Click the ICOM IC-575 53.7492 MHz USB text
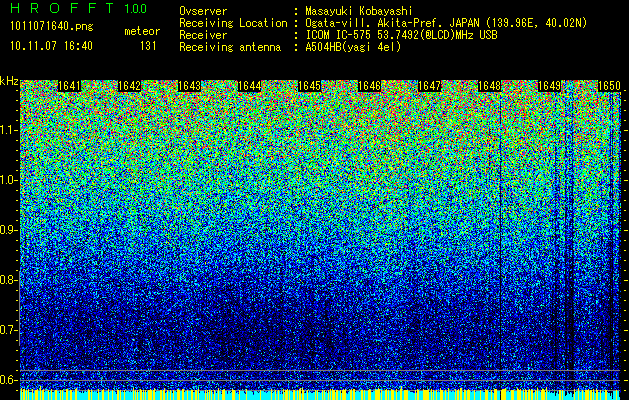629x400 pixels. pyautogui.click(x=401, y=35)
